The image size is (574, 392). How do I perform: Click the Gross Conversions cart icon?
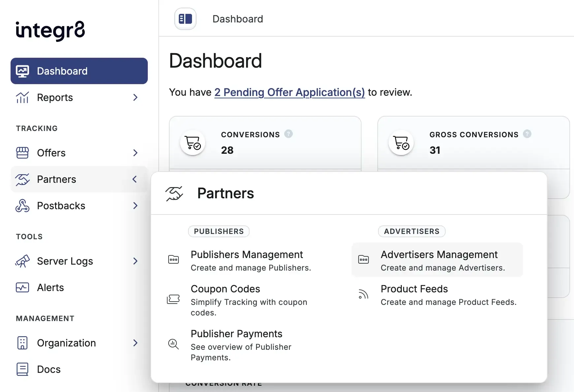coord(401,143)
